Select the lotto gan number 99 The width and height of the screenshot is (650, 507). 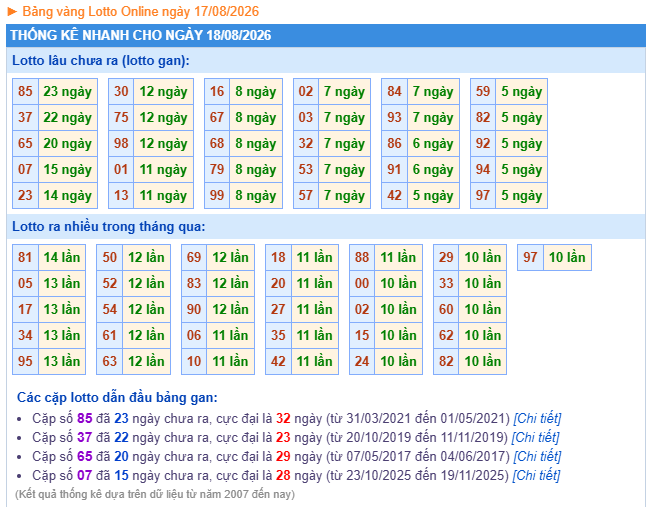(x=217, y=195)
